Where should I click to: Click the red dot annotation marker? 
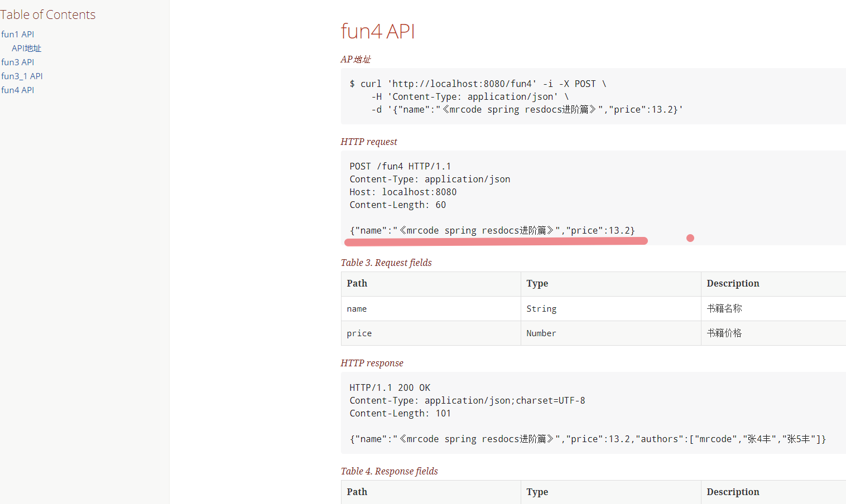[690, 238]
